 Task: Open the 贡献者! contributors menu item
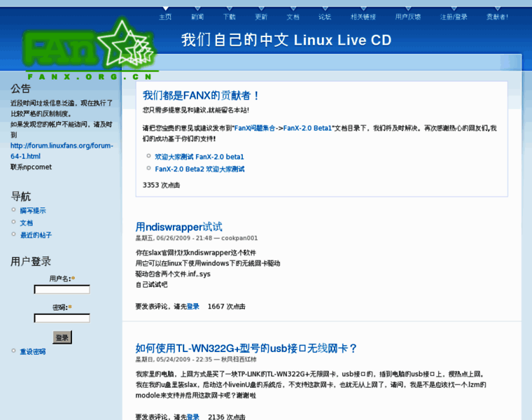click(497, 17)
